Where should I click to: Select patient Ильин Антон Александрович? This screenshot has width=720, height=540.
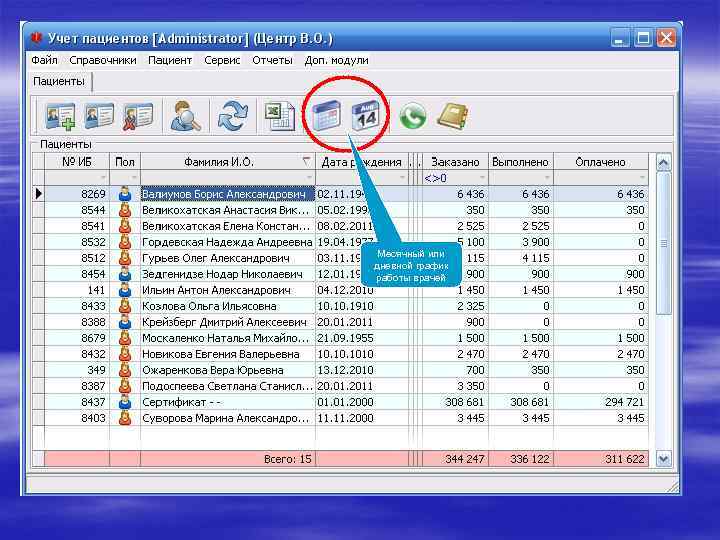click(228, 290)
